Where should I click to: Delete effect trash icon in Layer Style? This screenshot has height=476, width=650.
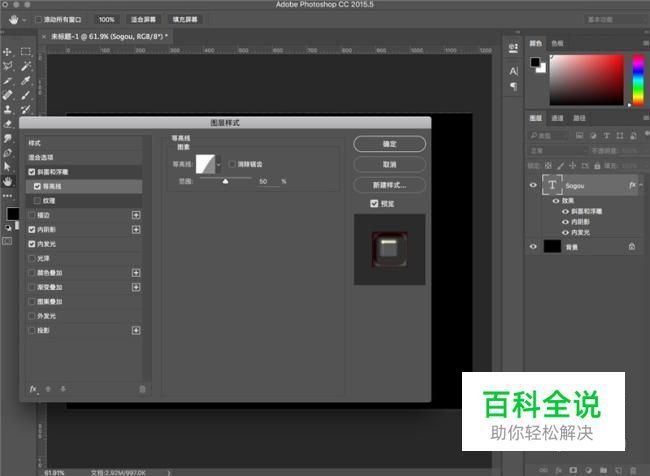click(x=142, y=389)
